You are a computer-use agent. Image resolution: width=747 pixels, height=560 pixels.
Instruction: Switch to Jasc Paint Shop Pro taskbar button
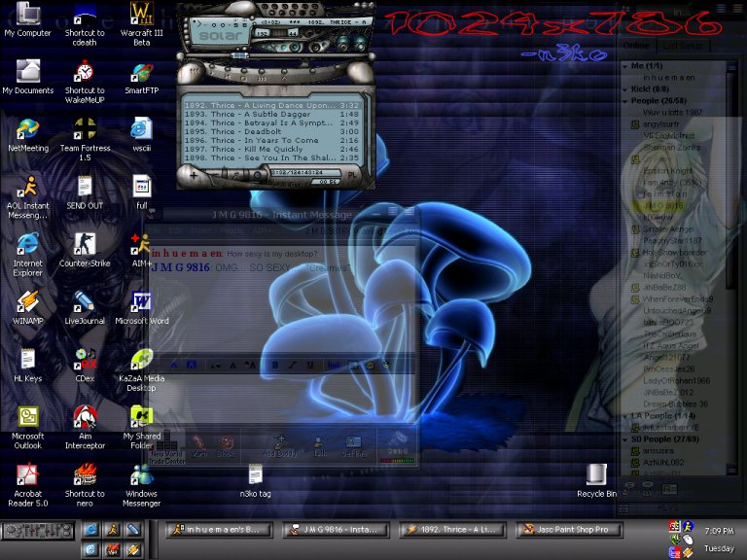569,530
